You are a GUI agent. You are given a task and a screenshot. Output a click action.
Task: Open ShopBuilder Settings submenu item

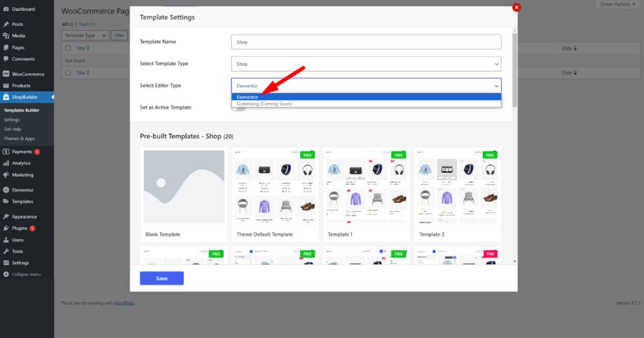tap(12, 120)
